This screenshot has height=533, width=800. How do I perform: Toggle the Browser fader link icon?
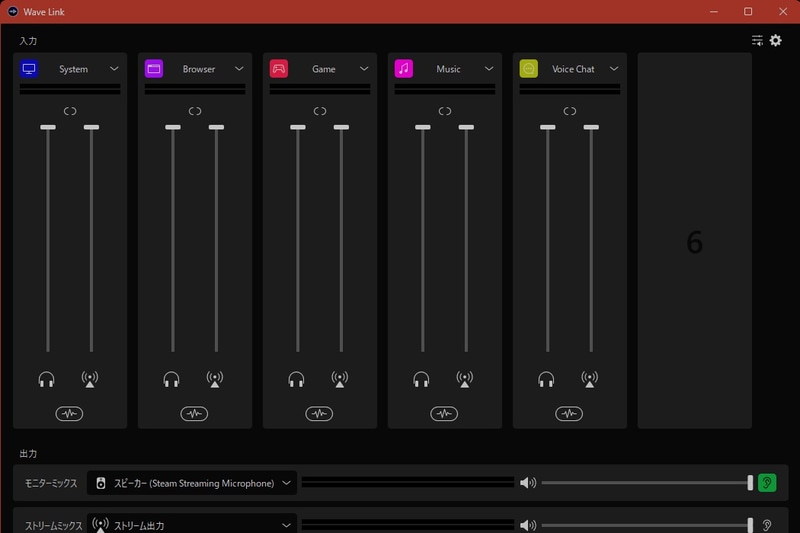(195, 111)
